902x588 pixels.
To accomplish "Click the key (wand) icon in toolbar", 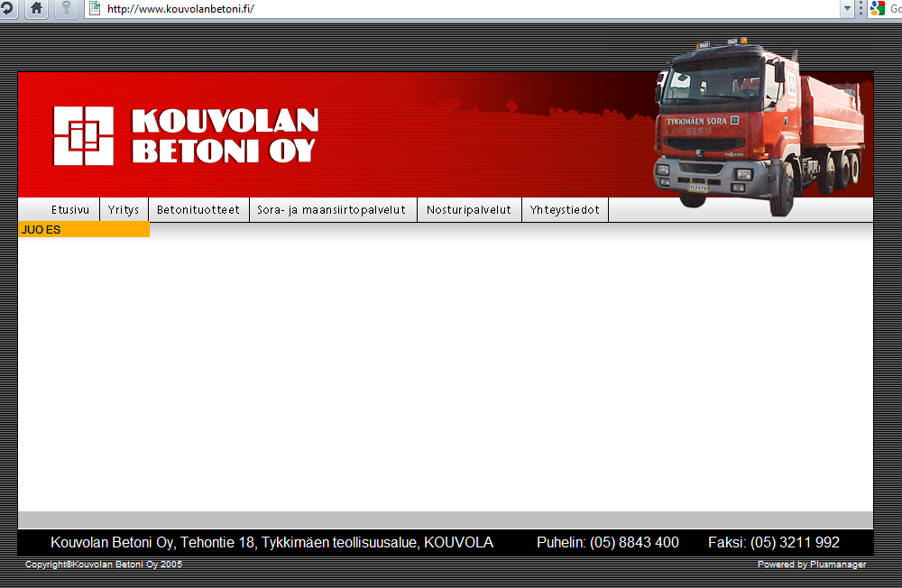I will (x=66, y=9).
